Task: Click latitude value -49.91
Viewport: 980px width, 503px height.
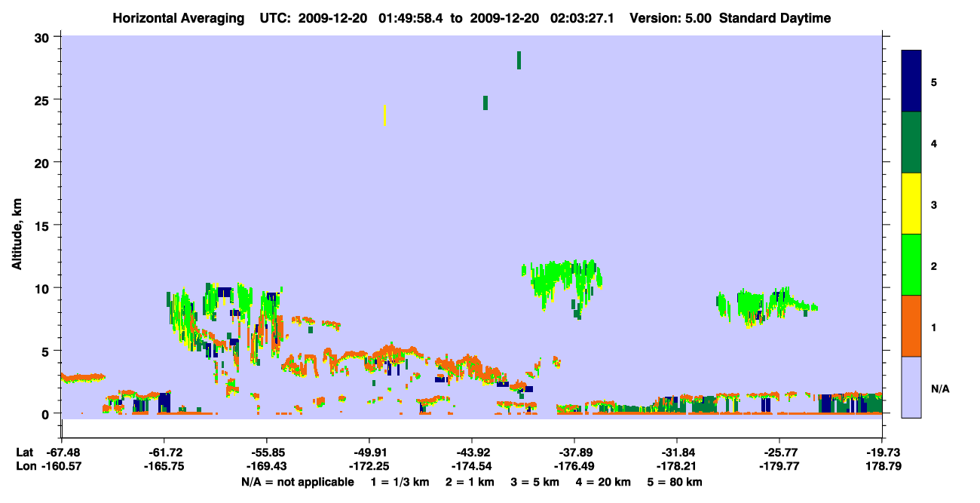Action: point(369,452)
